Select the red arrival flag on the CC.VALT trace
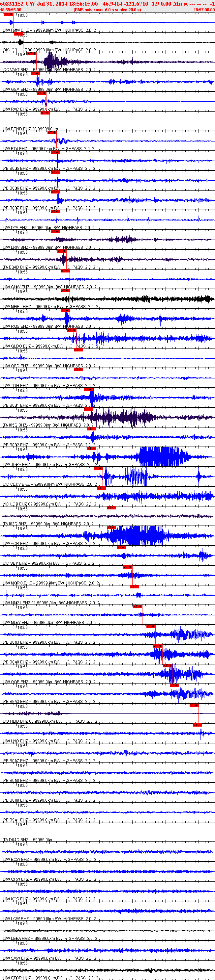This screenshot has width=215, height=980. [31, 54]
